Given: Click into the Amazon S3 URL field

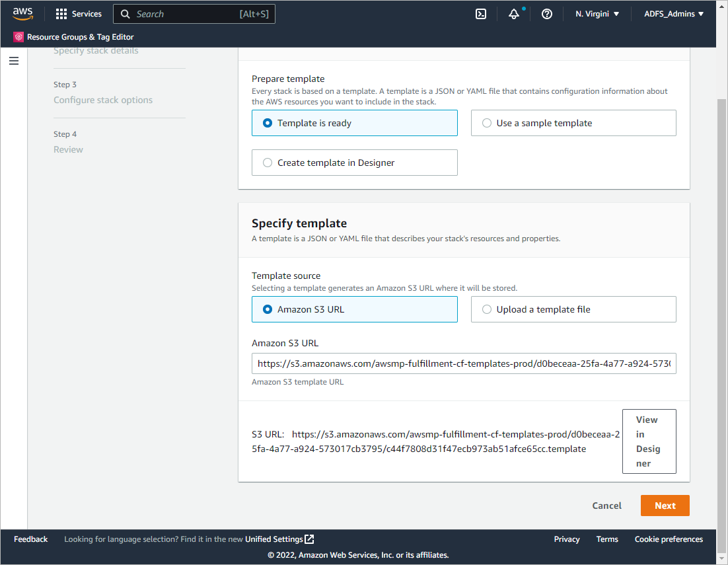Looking at the screenshot, I should (464, 363).
